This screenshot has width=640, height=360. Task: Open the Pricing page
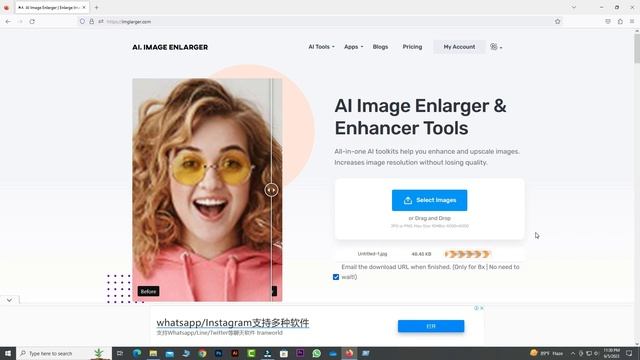pyautogui.click(x=412, y=47)
